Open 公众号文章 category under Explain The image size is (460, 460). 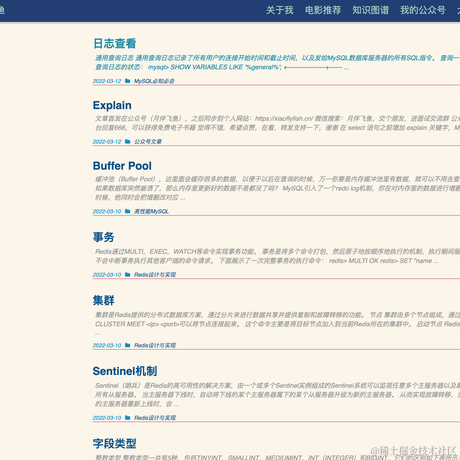pyautogui.click(x=148, y=142)
